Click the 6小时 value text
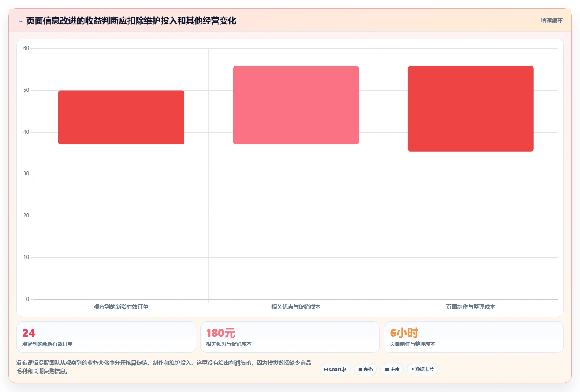This screenshot has height=392, width=580. (x=404, y=333)
